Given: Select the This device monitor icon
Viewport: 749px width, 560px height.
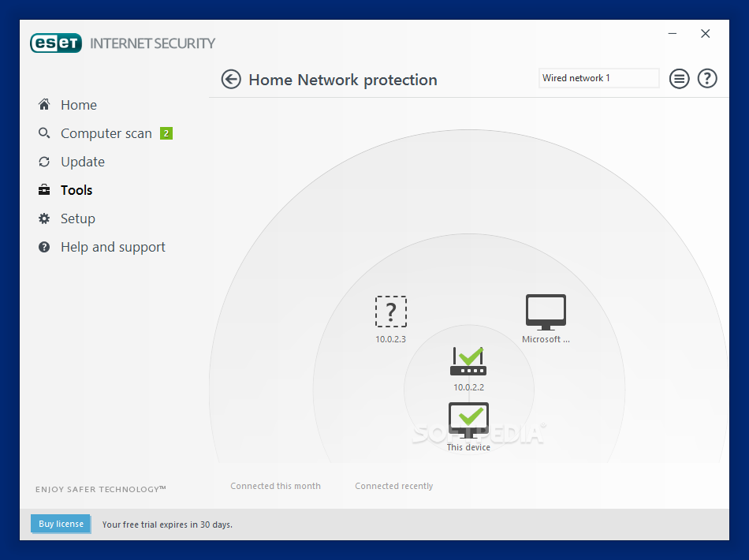Looking at the screenshot, I should pos(468,420).
